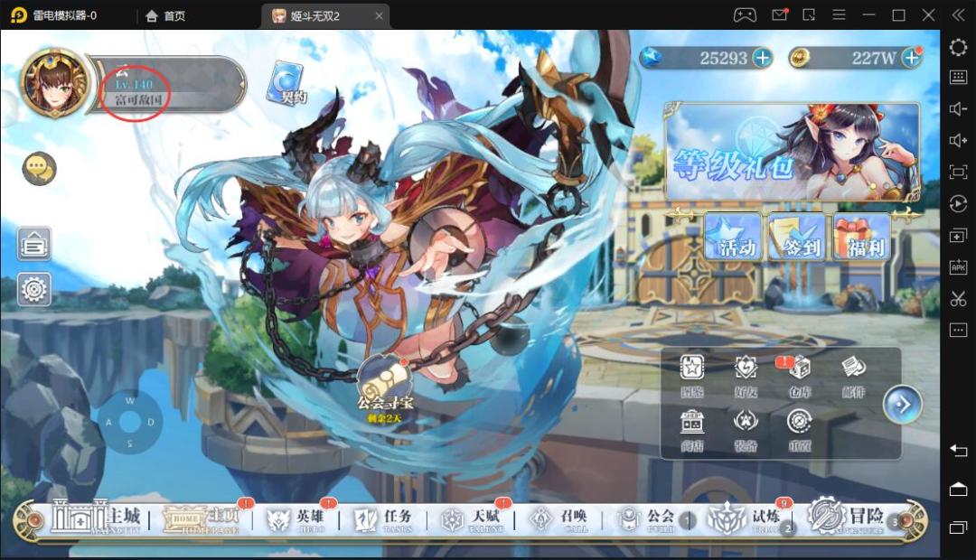Install APK via sidebar APK icon
This screenshot has height=560, width=976.
click(x=958, y=267)
